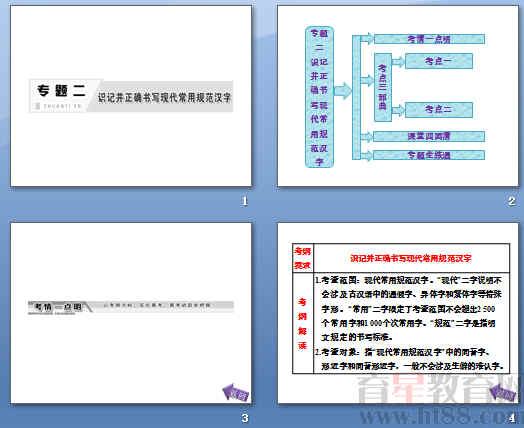Click slide number 2 label
The height and width of the screenshot is (428, 524).
[x=512, y=201]
